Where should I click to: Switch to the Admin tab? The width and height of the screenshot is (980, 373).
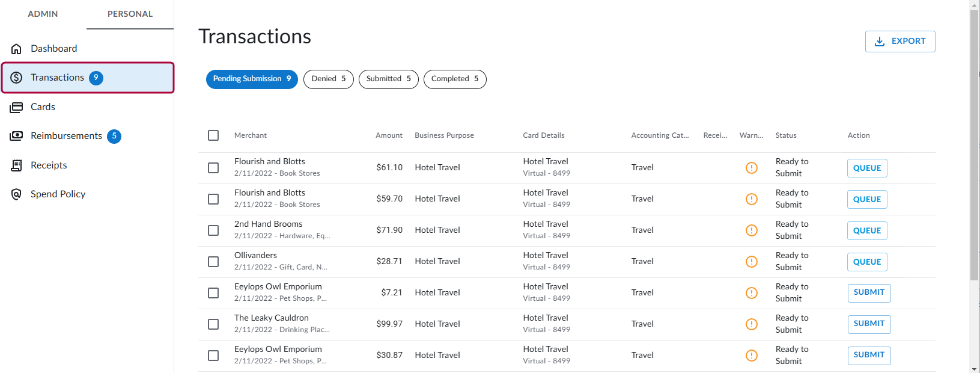click(43, 14)
